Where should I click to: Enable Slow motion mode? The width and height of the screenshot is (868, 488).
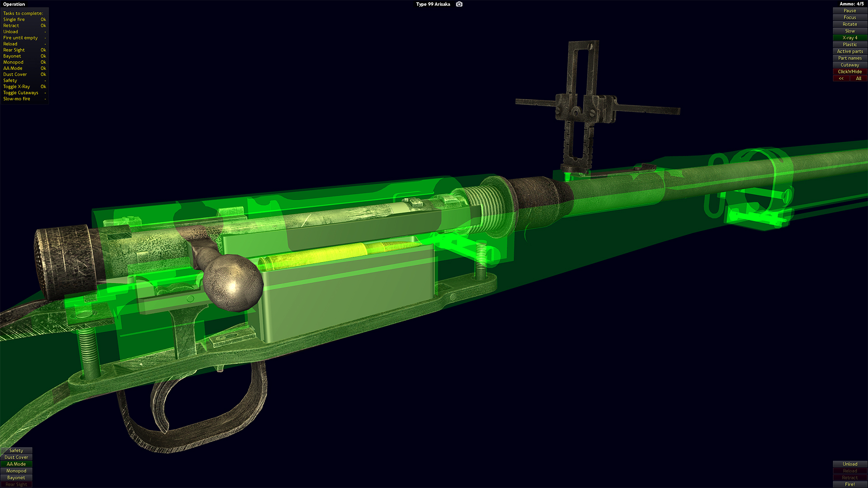point(849,31)
